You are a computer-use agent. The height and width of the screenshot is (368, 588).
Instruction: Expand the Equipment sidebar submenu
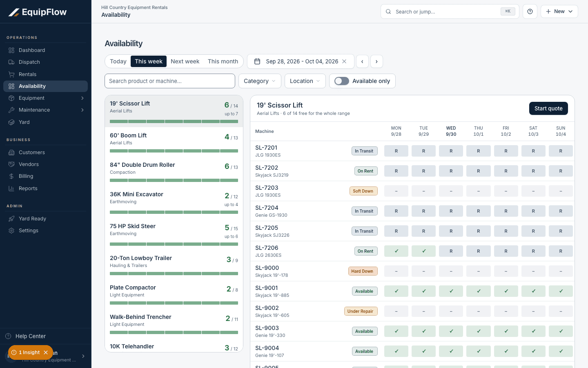[x=82, y=98]
